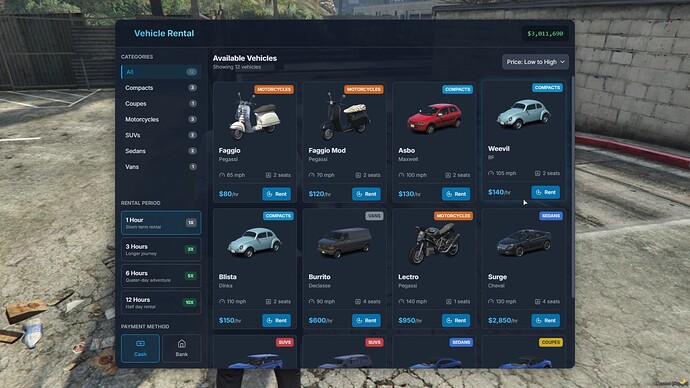Click the speedometer icon on Blista card
Image resolution: width=690 pixels, height=388 pixels.
point(222,302)
